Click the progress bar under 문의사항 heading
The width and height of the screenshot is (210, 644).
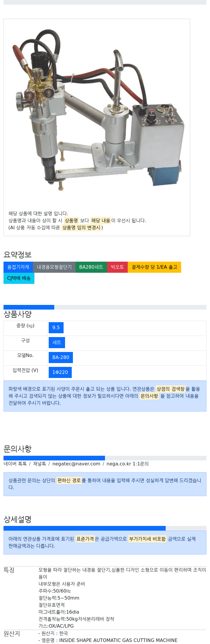(x=54, y=458)
